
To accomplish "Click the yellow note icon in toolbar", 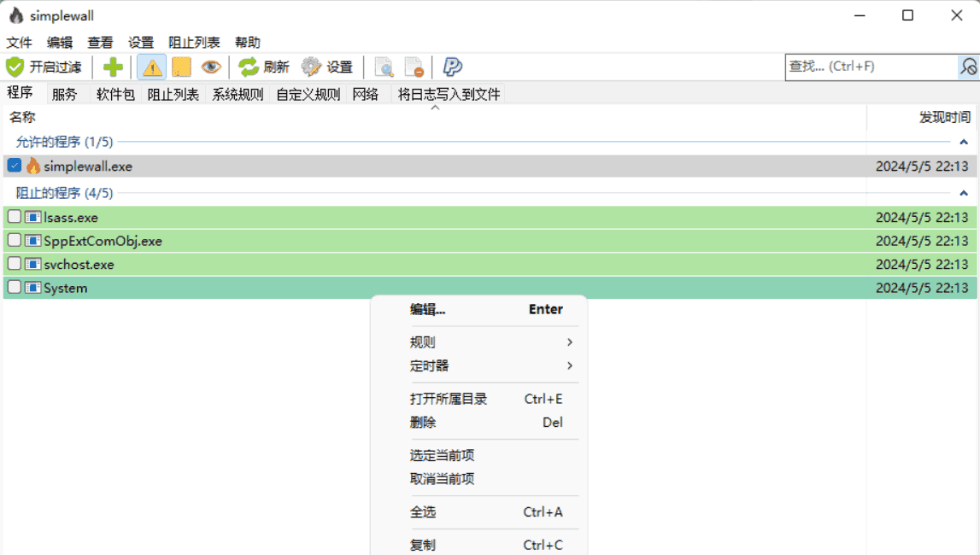I will coord(181,67).
